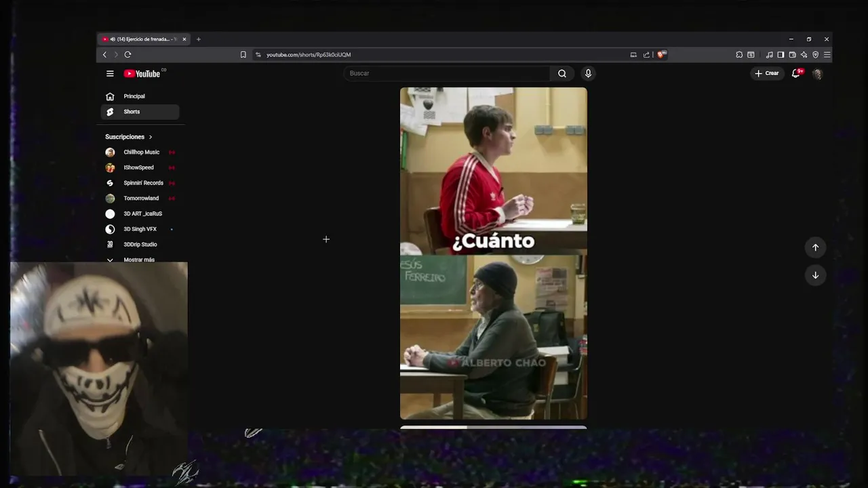This screenshot has width=868, height=488.
Task: Open the extensions puzzle icon
Action: [739, 54]
